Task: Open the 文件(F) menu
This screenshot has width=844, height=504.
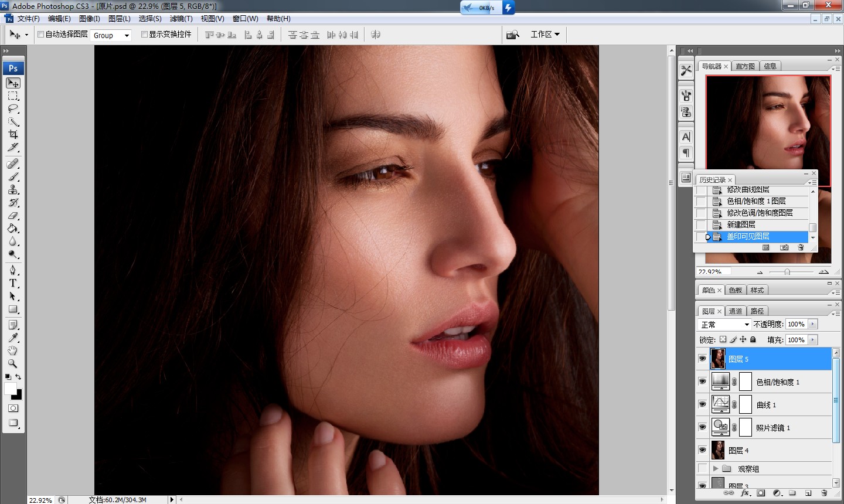Action: (x=29, y=19)
